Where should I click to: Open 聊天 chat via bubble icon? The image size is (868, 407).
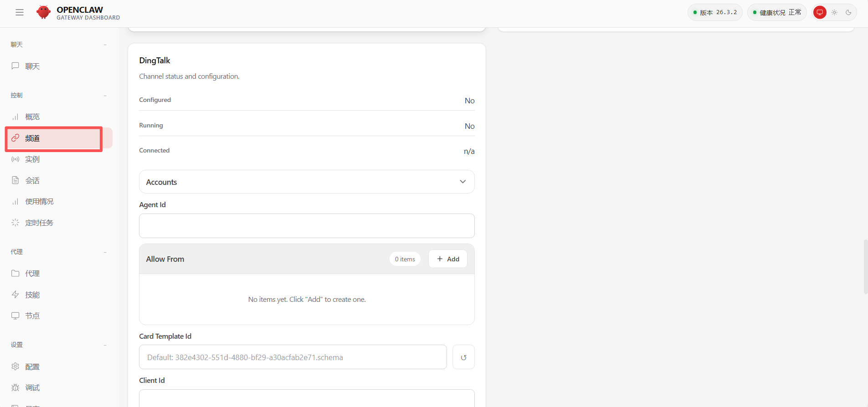[x=15, y=66]
